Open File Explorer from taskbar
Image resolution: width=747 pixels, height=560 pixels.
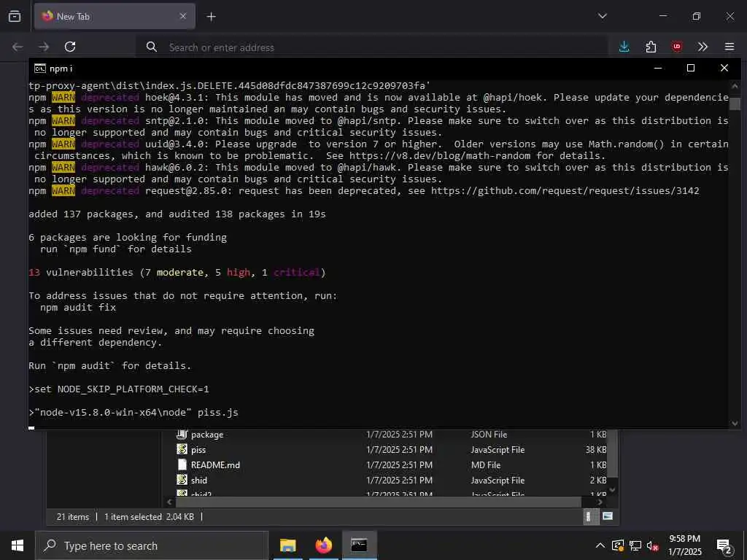287,545
